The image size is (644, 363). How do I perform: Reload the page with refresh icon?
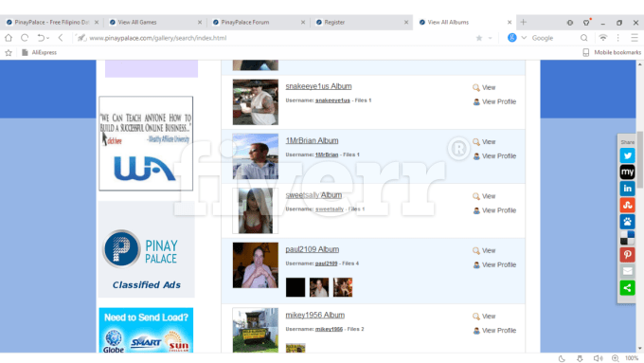[25, 38]
